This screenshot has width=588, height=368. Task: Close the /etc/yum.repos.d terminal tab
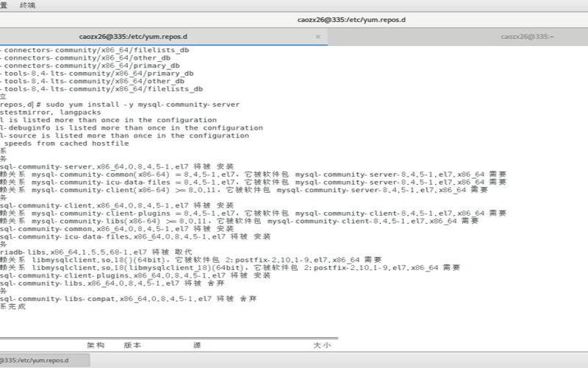[318, 36]
